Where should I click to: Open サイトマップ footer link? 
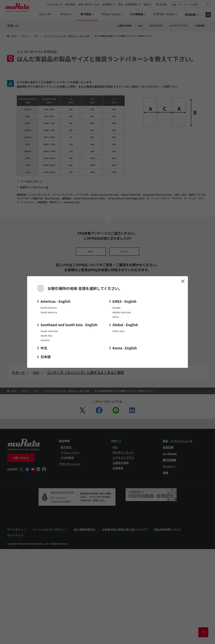(x=15, y=535)
